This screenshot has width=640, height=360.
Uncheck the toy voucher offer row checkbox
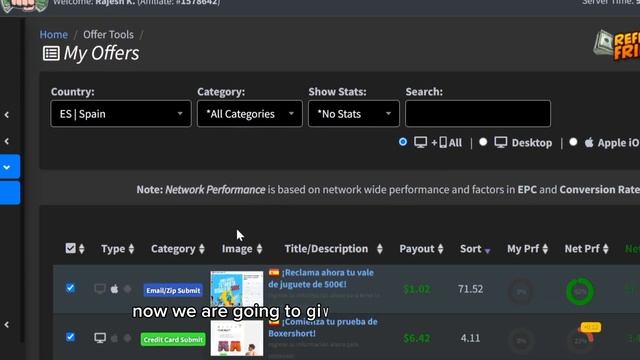coord(70,288)
